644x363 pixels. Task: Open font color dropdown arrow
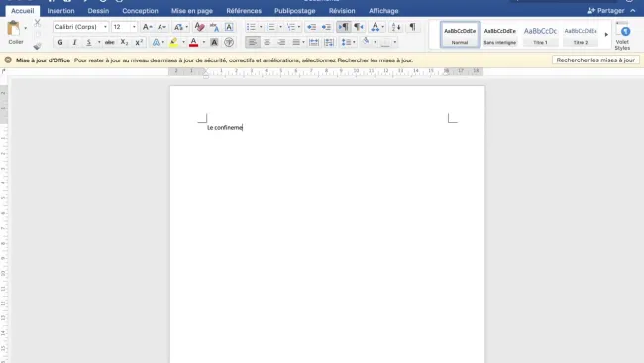[204, 42]
